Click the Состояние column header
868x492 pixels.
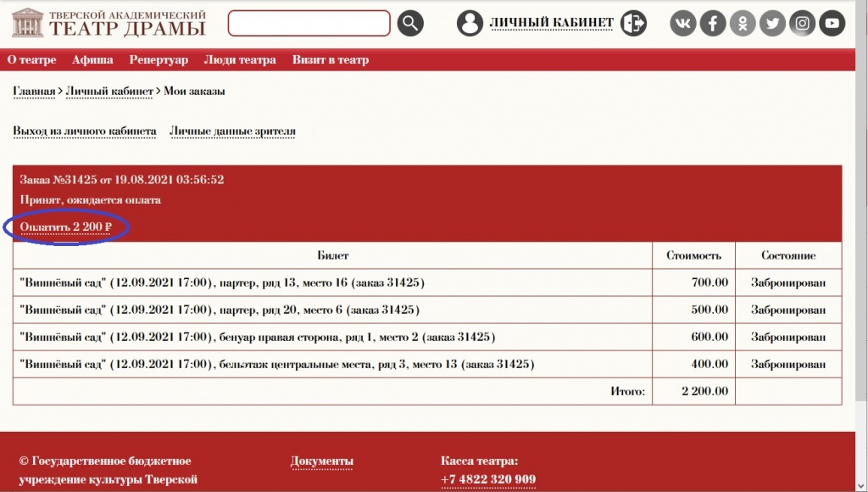point(788,255)
